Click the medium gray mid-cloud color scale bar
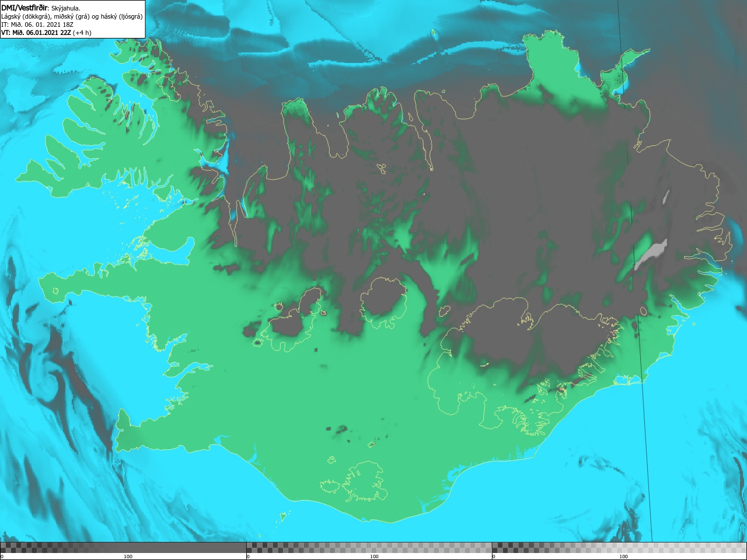Viewport: 747px width, 560px height. tap(369, 548)
